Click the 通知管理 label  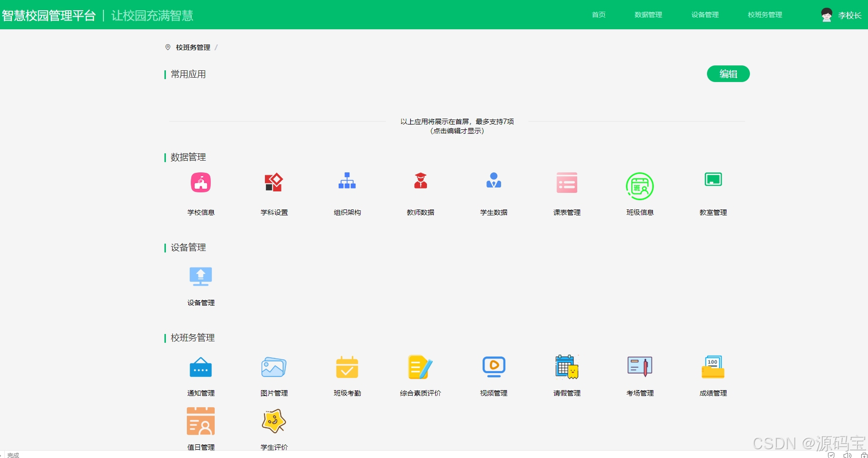[x=201, y=393]
